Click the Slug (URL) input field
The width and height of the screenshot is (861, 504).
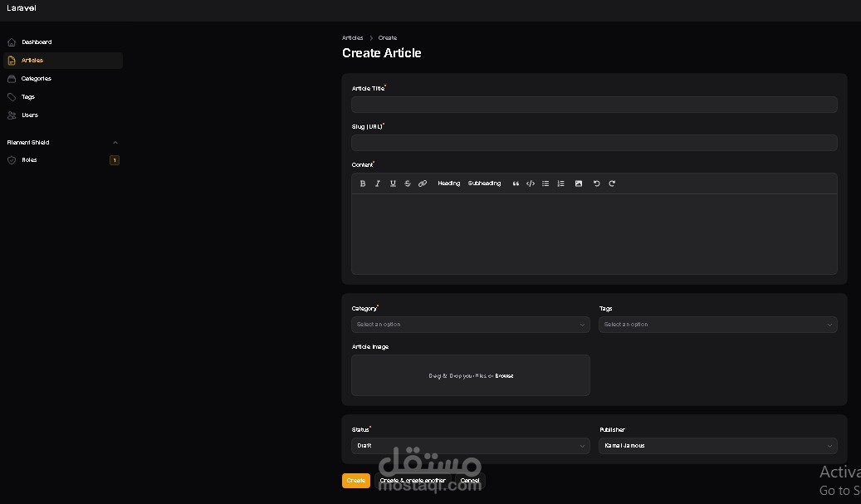click(x=594, y=143)
